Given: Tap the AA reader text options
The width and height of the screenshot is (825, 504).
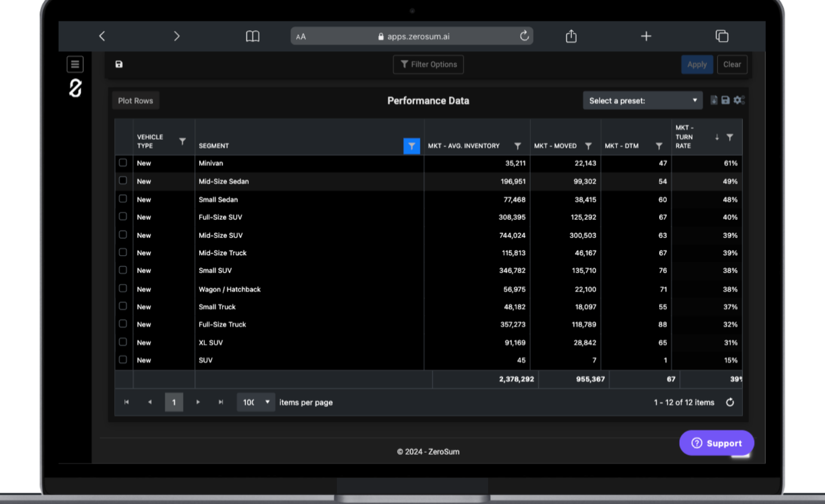Looking at the screenshot, I should pyautogui.click(x=301, y=37).
